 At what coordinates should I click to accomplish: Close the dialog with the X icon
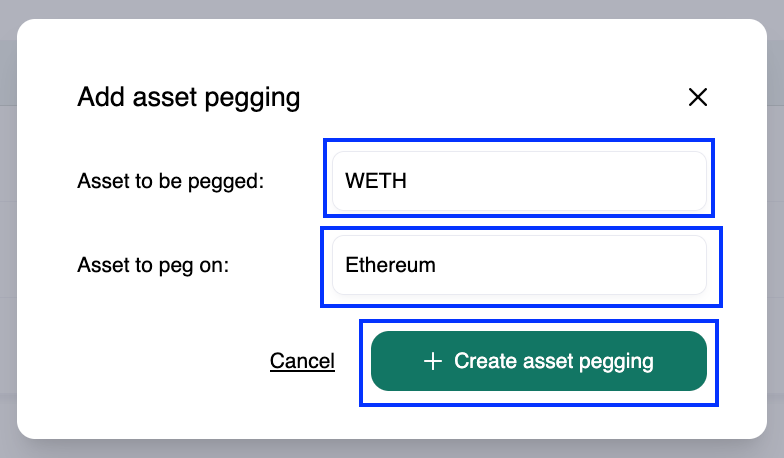[x=697, y=97]
